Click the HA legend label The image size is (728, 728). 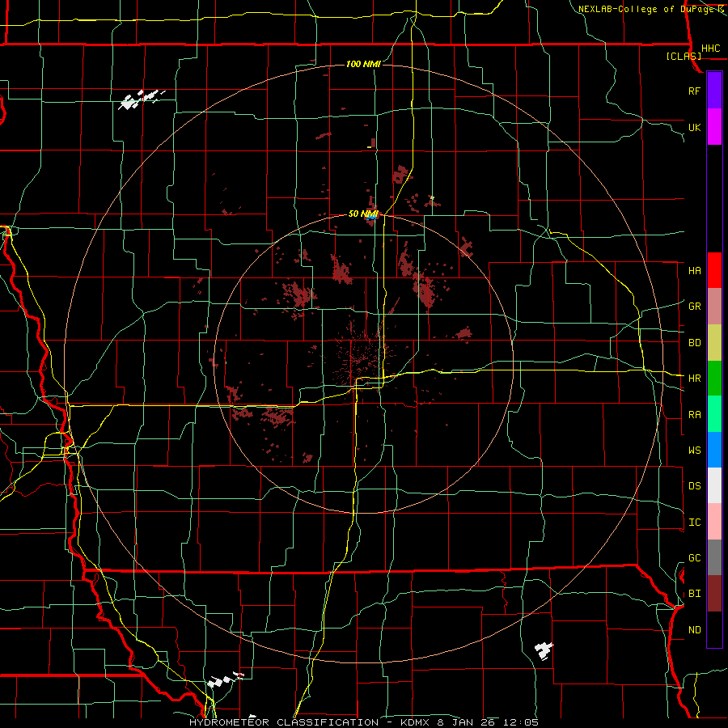694,270
